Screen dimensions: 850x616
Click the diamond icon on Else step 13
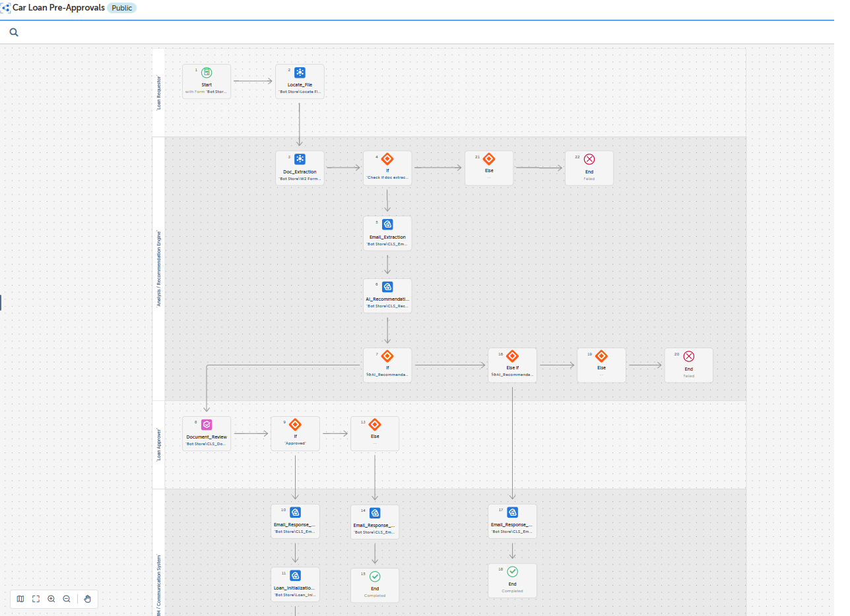click(374, 425)
